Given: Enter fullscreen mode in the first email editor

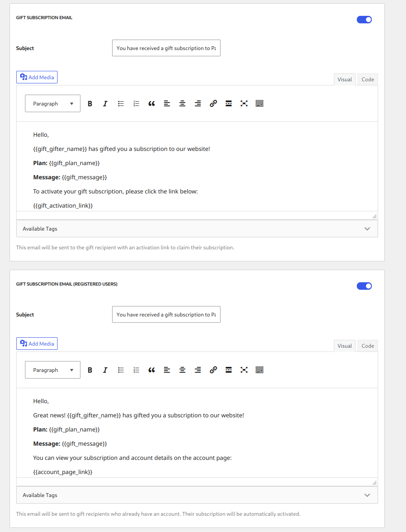Looking at the screenshot, I should [244, 104].
